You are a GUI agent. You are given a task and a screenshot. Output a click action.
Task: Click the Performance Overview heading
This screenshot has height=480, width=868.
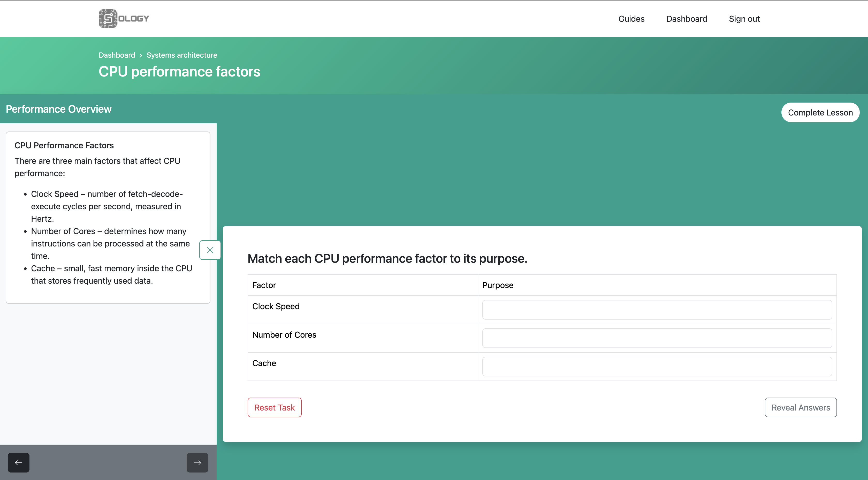pyautogui.click(x=59, y=109)
